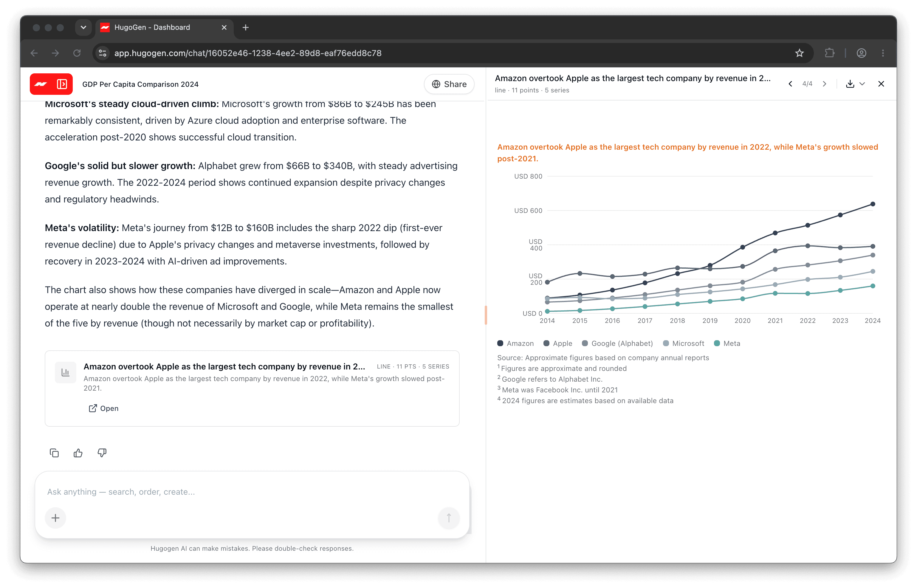The height and width of the screenshot is (588, 917).
Task: Expand the tab search dropdown
Action: point(83,27)
